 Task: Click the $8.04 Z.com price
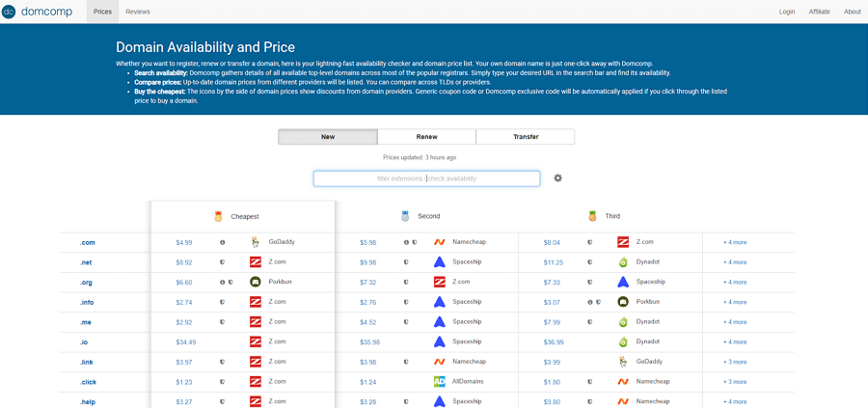(552, 242)
